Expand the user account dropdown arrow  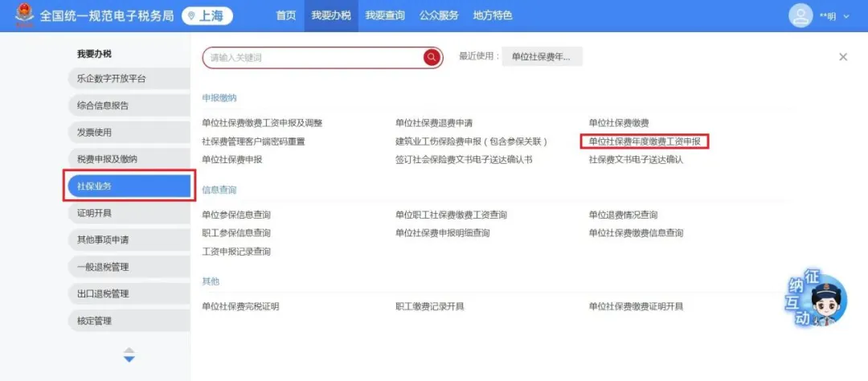[846, 16]
